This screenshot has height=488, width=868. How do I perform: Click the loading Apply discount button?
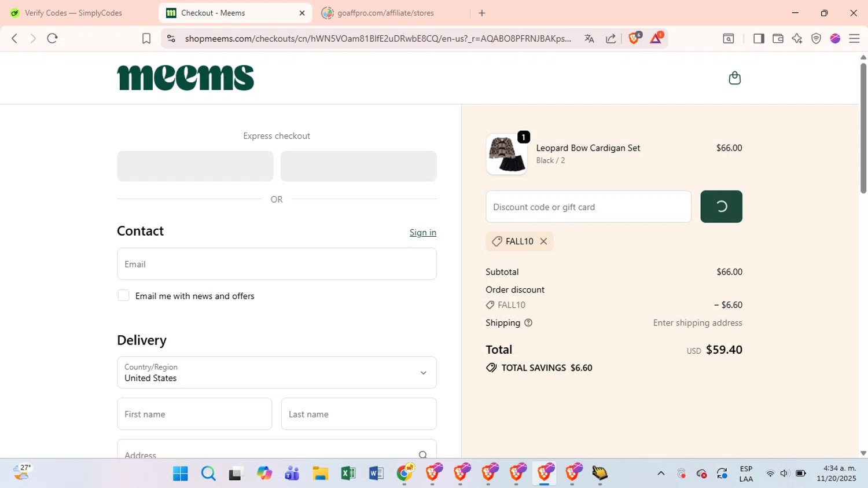coord(721,207)
